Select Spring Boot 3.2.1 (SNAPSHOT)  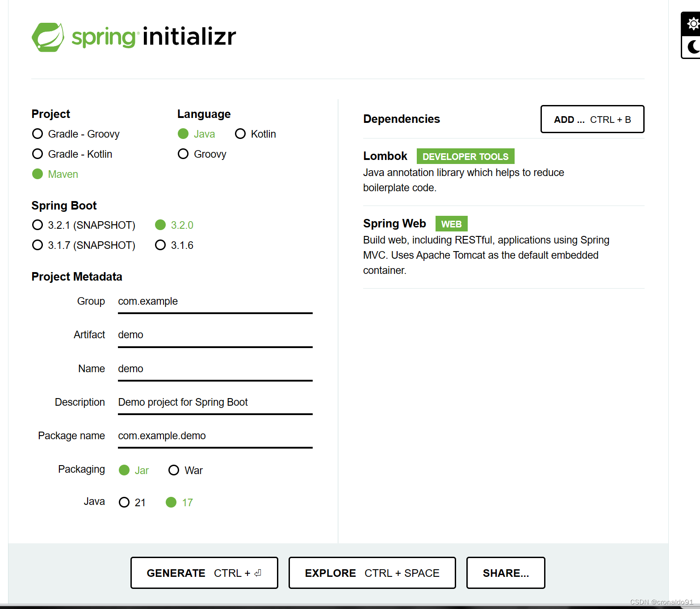(84, 225)
